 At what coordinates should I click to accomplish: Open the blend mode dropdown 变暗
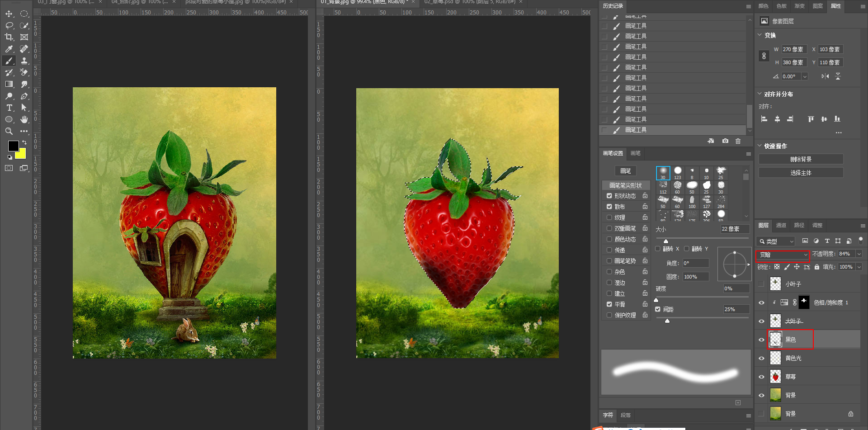[x=783, y=255]
